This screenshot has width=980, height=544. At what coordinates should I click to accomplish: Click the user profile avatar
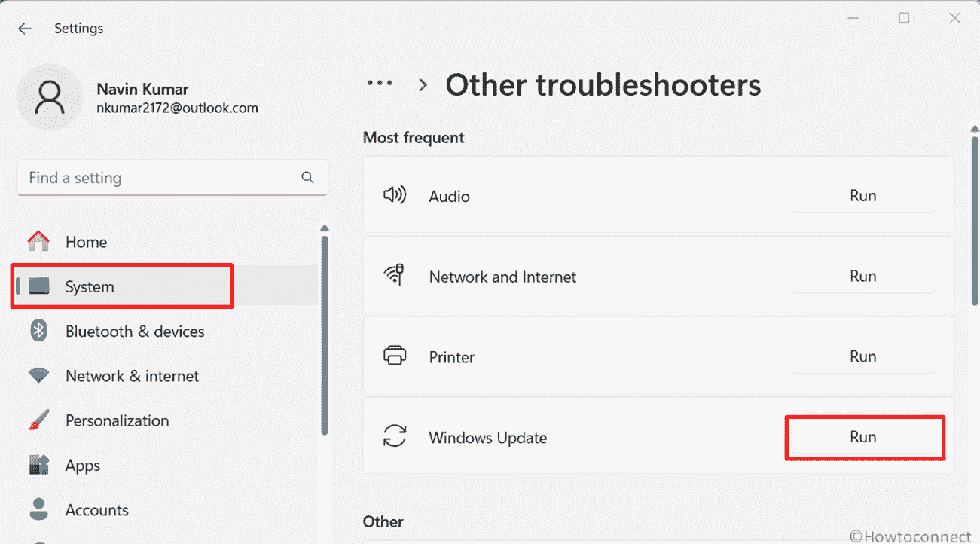(x=49, y=97)
